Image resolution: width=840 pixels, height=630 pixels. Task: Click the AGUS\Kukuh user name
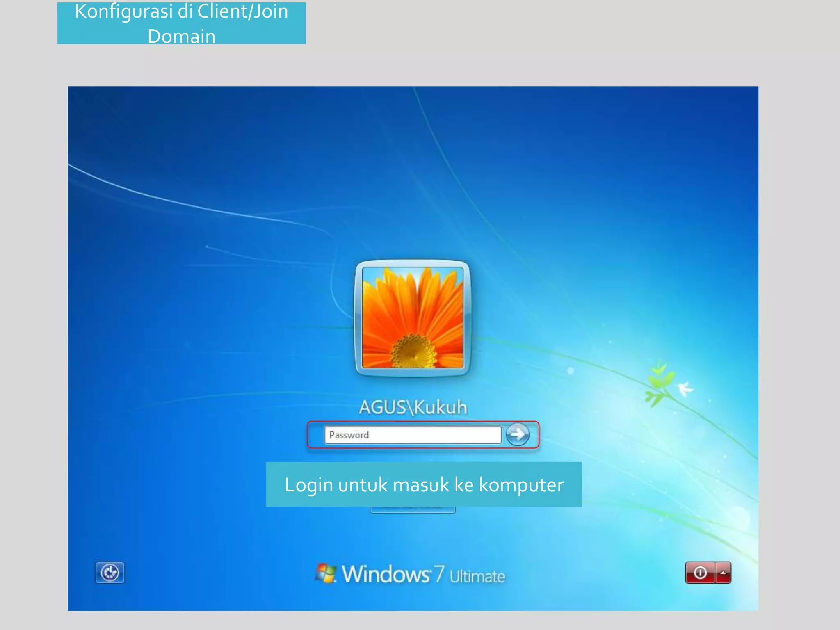[413, 407]
